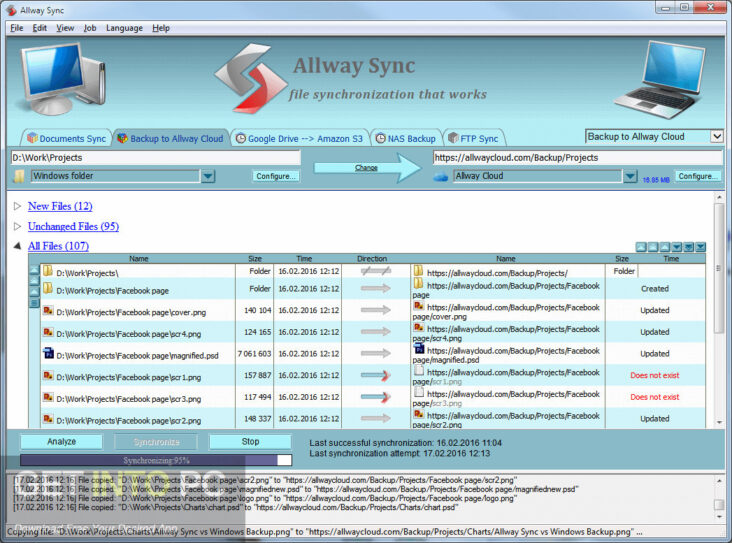This screenshot has height=543, width=732.
Task: Click direction arrow in the cover.png row
Action: coord(376,310)
